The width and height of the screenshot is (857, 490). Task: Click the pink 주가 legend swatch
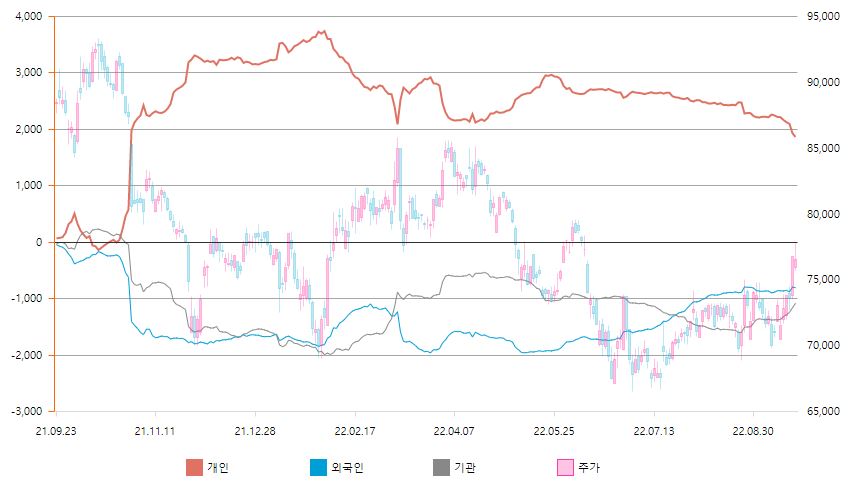(x=565, y=467)
